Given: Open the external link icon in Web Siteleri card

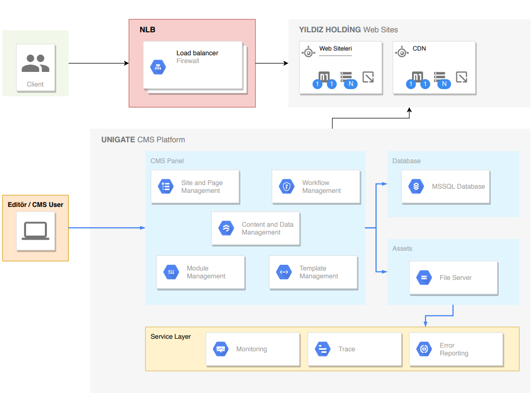Looking at the screenshot, I should [368, 77].
